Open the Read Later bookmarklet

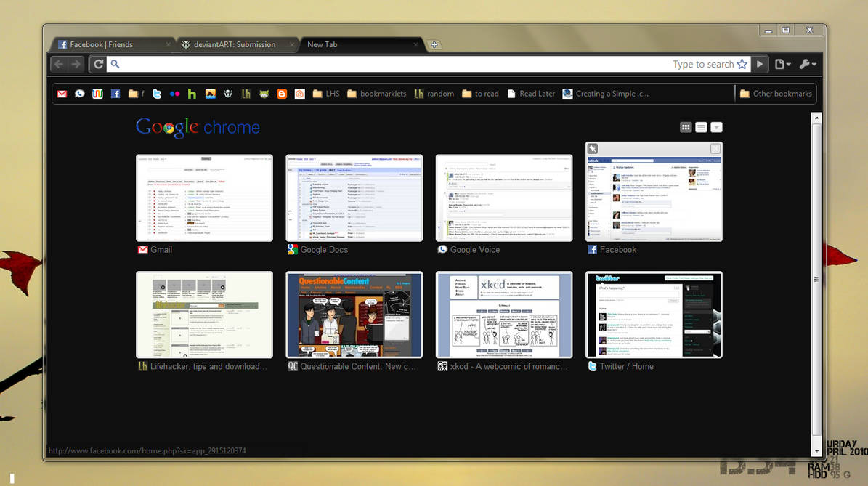[531, 94]
